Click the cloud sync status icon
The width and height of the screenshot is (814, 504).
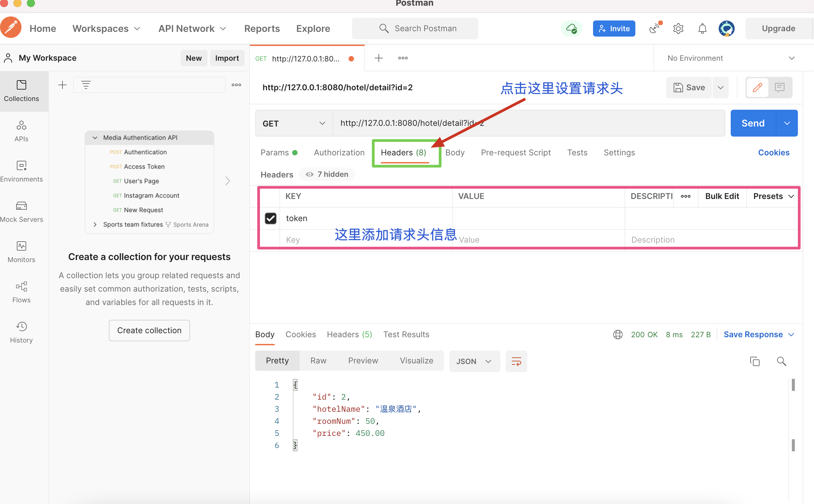[x=572, y=29]
